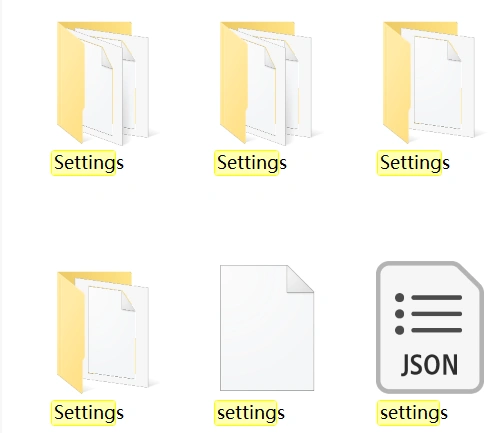Image resolution: width=499 pixels, height=433 pixels.
Task: Click the document page inside the last top-row folder
Action: click(x=438, y=82)
